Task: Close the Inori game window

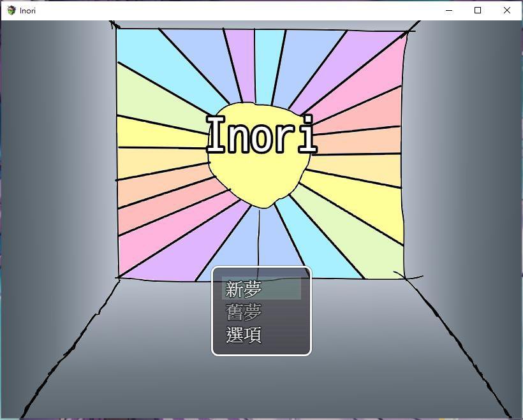Action: click(x=506, y=10)
